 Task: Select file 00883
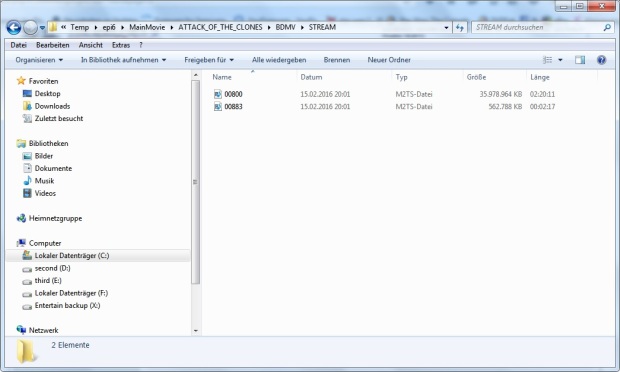pos(233,107)
